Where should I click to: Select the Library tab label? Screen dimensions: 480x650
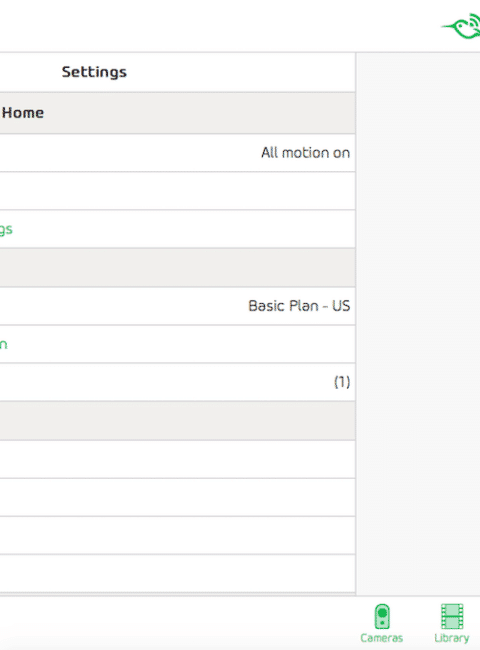click(x=452, y=638)
